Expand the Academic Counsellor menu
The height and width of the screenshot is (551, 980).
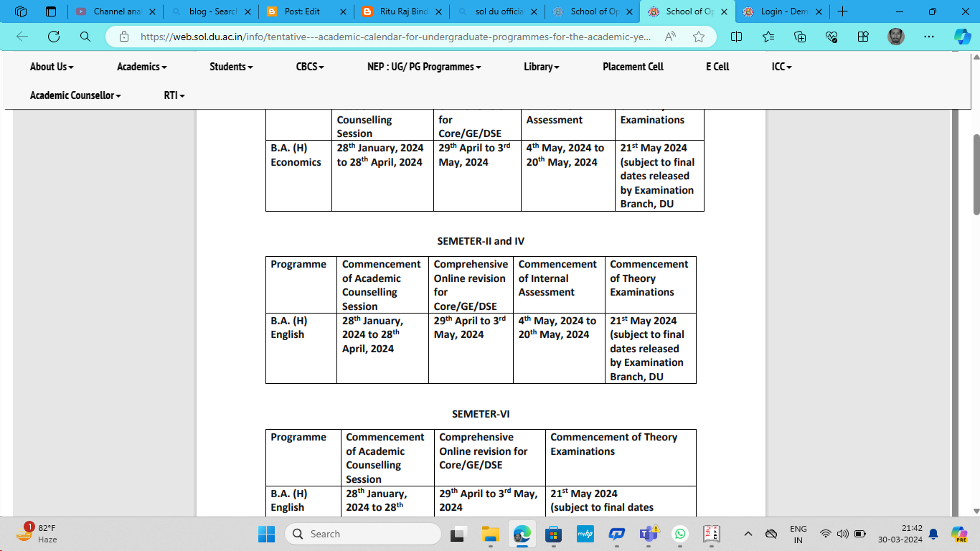75,95
